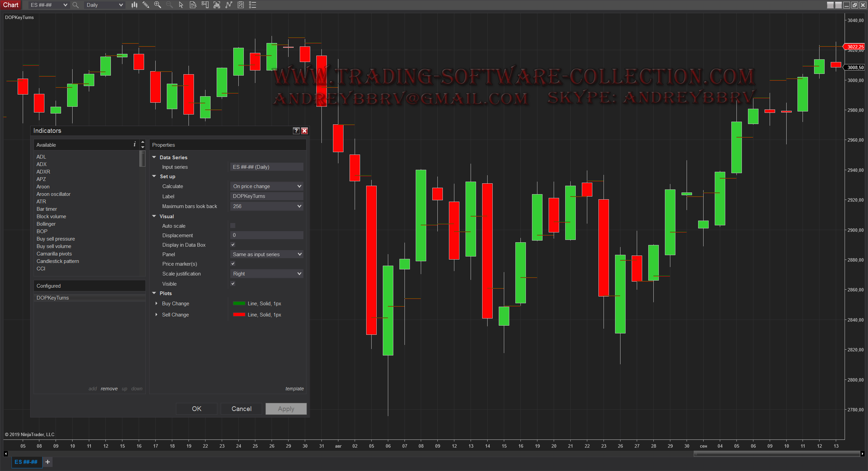Screen dimensions: 868x471
Task: Select the drawing tools pencil icon
Action: 146,5
